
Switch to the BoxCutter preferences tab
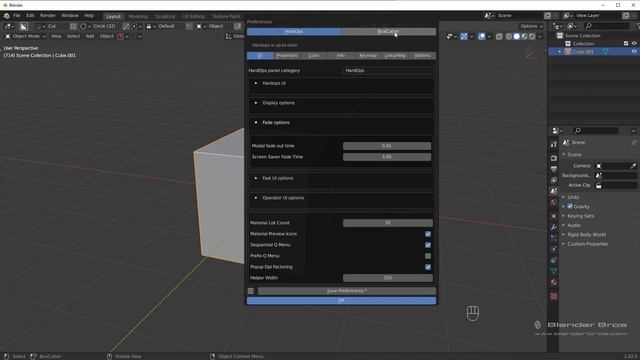coord(389,31)
